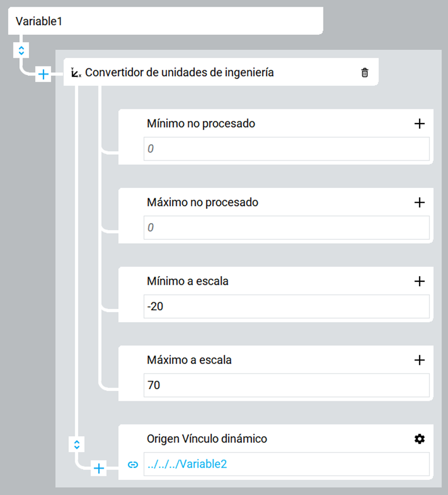
Task: Toggle the expander arrows below Variable1
Action: (21, 50)
